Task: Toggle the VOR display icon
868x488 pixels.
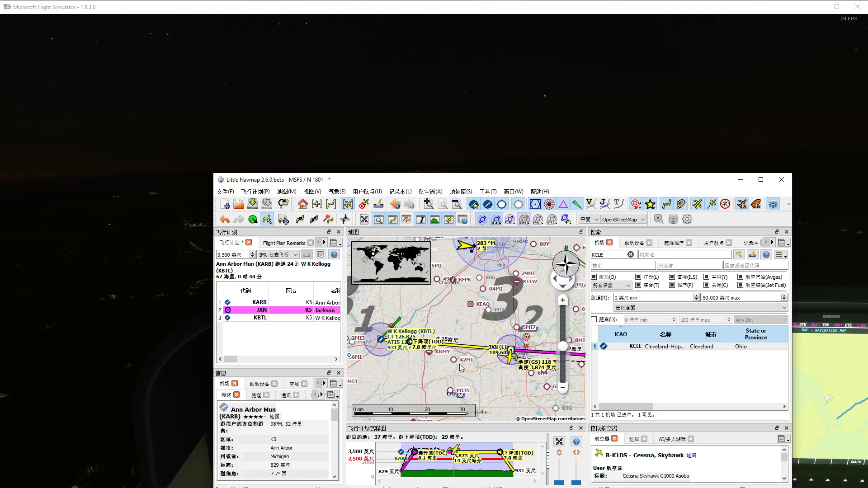Action: 535,204
